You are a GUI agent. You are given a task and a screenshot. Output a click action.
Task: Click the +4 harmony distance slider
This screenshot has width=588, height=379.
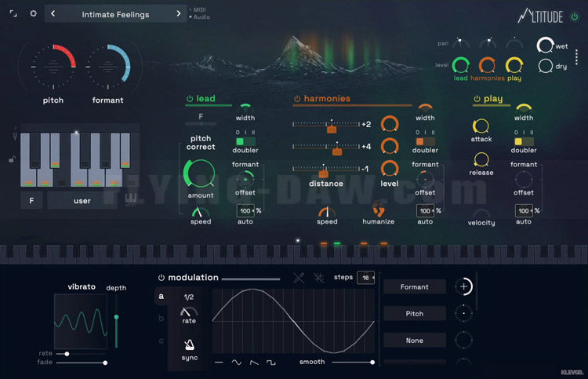326,148
